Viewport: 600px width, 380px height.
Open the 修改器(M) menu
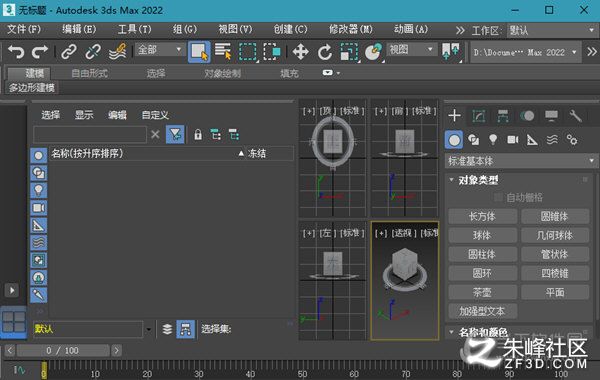[351, 29]
